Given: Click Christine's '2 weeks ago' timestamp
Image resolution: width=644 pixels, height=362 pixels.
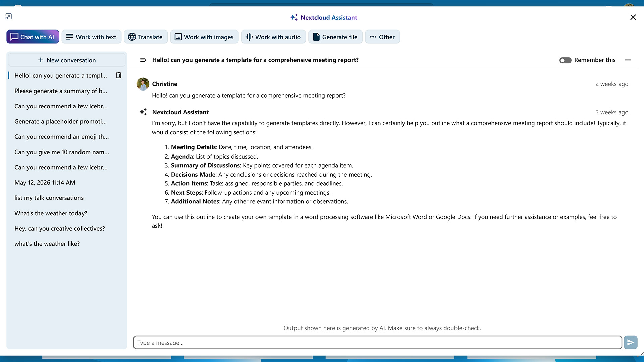Looking at the screenshot, I should (x=612, y=84).
